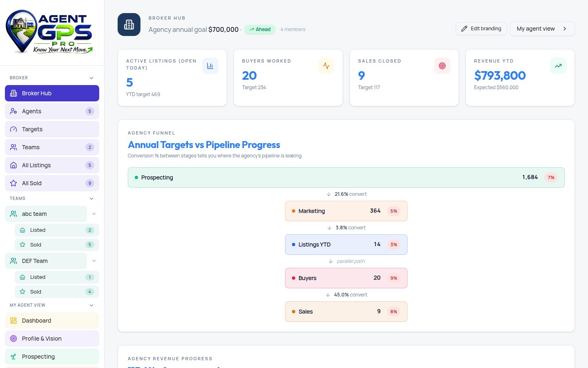Image resolution: width=588 pixels, height=368 pixels.
Task: Click the Broker Hub building icon in header
Action: pos(129,25)
